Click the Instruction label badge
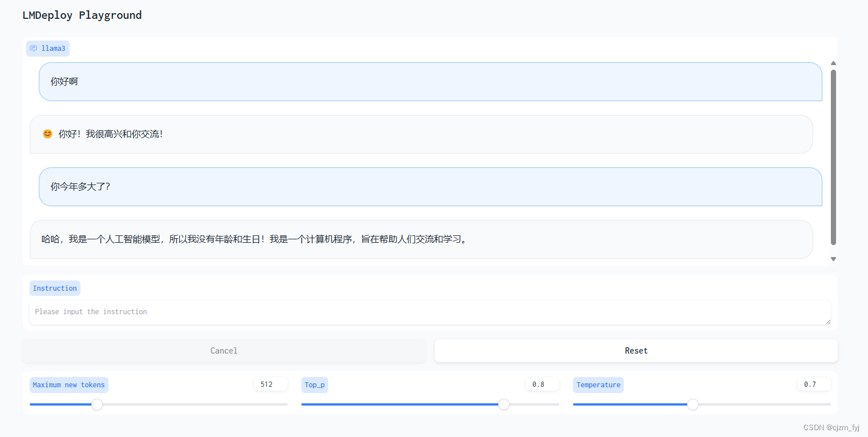This screenshot has width=868, height=437. tap(55, 288)
